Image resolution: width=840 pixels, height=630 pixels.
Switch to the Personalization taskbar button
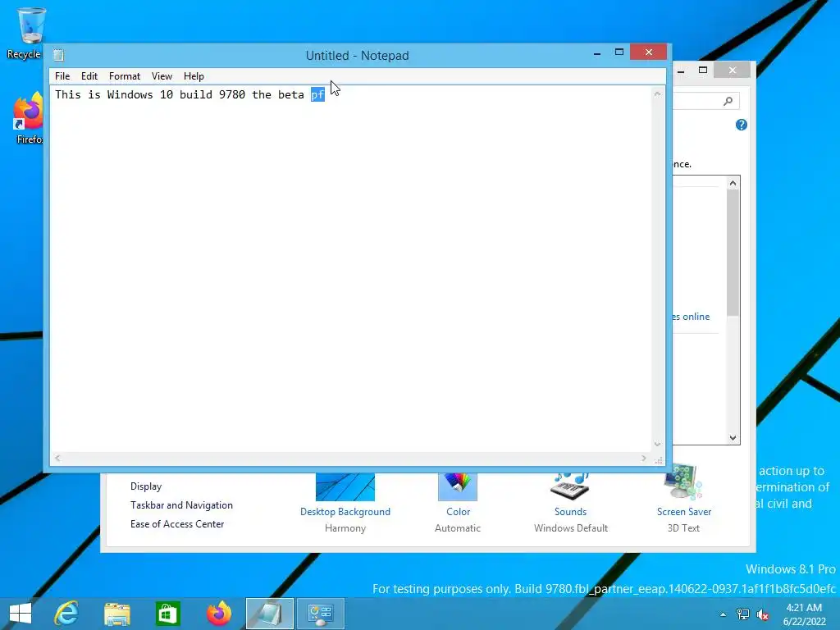(321, 614)
